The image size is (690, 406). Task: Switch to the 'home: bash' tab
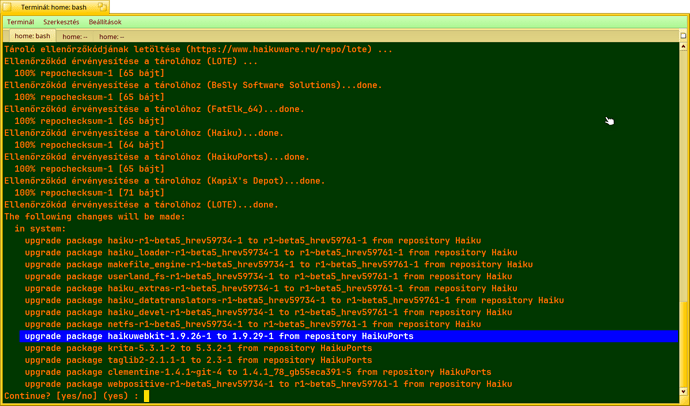(32, 36)
